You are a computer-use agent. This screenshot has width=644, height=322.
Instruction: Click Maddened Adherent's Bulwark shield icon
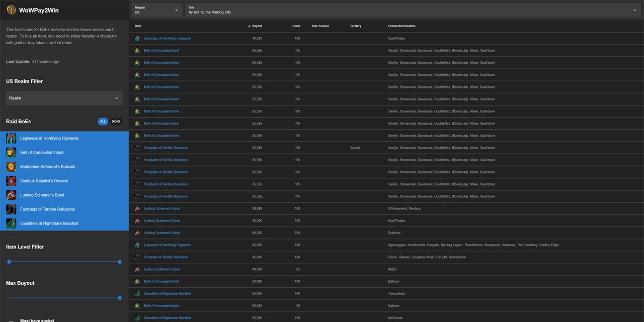(x=11, y=167)
